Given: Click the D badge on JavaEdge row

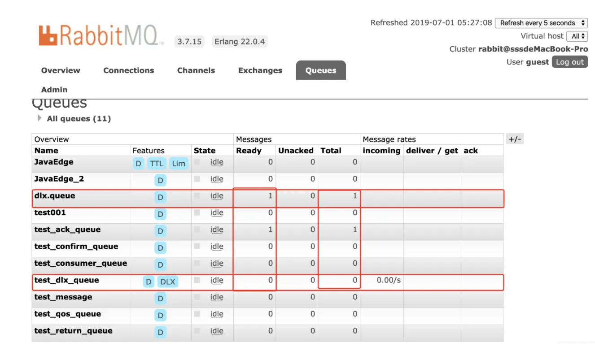Looking at the screenshot, I should pos(138,164).
